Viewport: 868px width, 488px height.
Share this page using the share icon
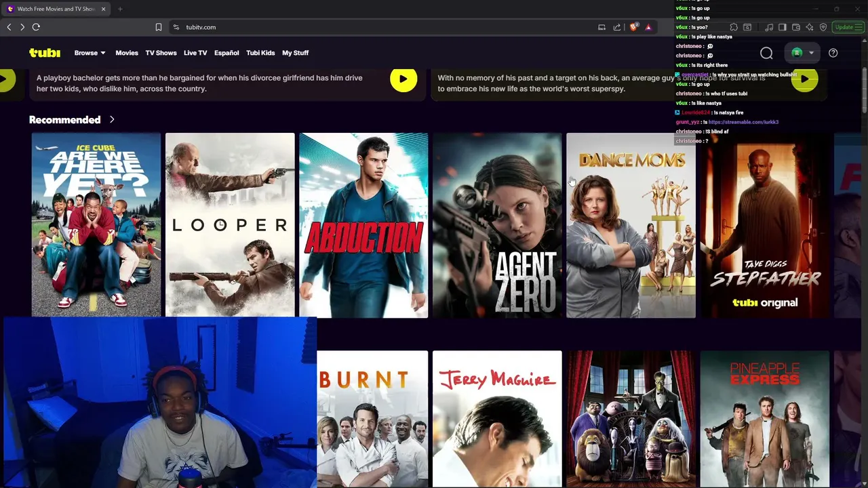(617, 27)
